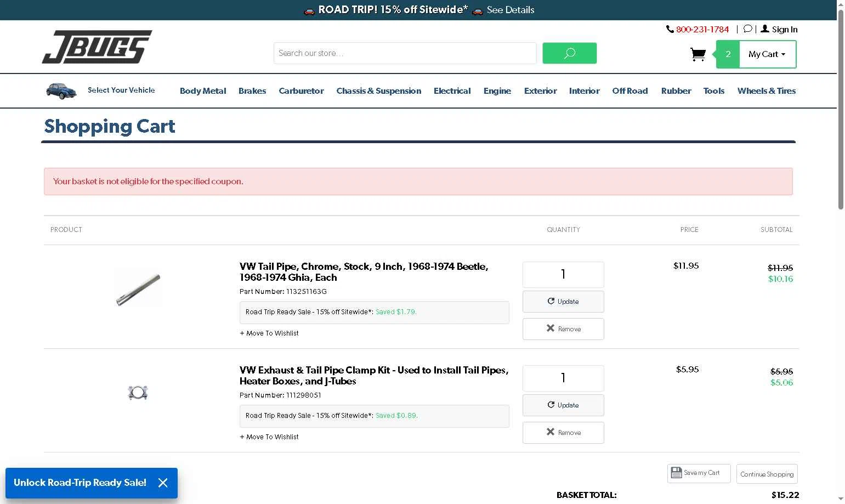Open Electrical menu
Image resolution: width=845 pixels, height=504 pixels.
(x=452, y=91)
